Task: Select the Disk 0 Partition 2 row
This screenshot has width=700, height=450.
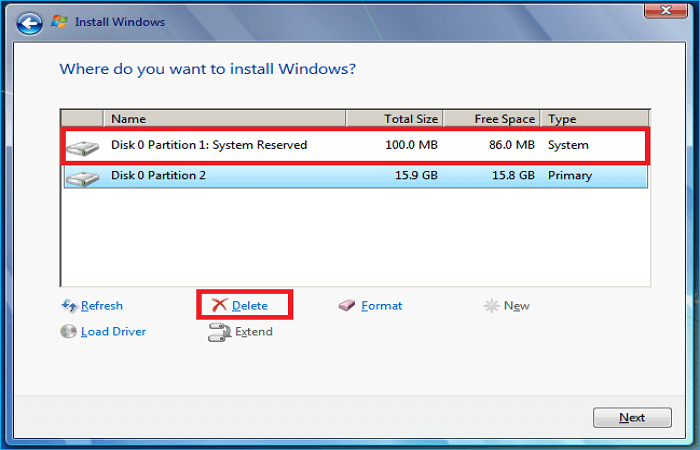Action: click(x=300, y=176)
